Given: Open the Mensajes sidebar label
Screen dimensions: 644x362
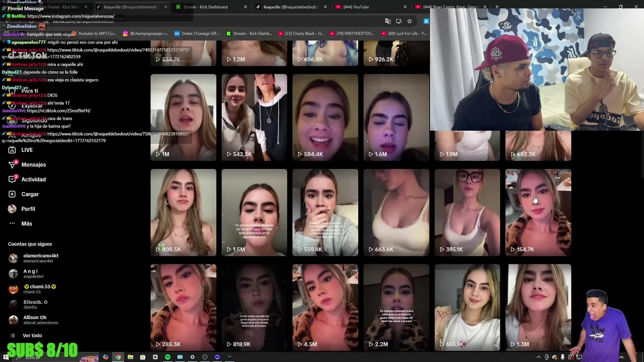Looking at the screenshot, I should [34, 164].
